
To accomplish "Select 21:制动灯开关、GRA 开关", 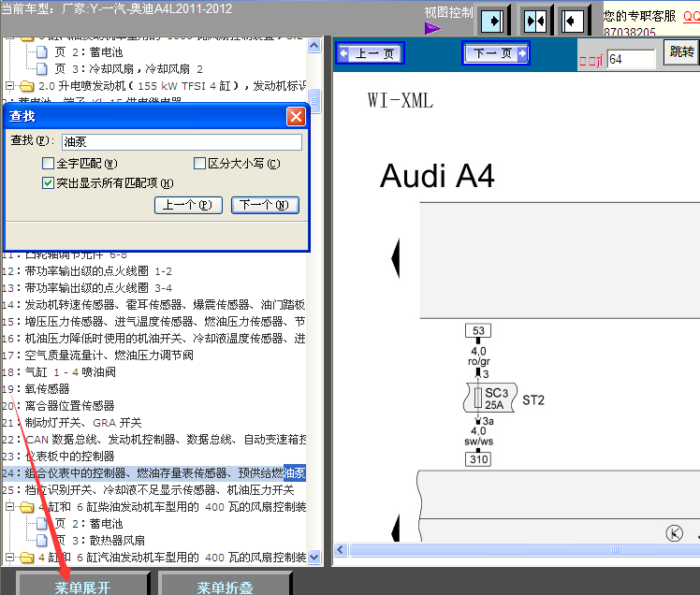I will tap(72, 423).
